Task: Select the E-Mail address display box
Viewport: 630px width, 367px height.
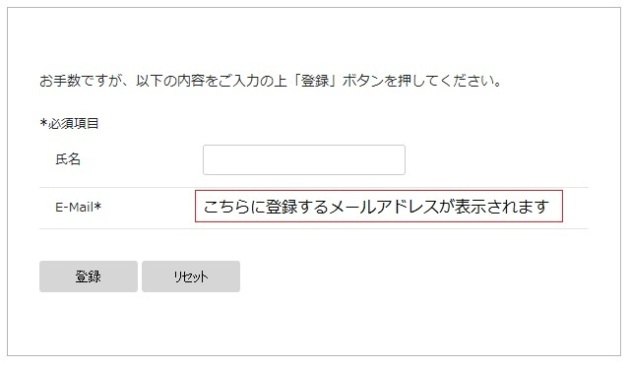Action: coord(379,206)
